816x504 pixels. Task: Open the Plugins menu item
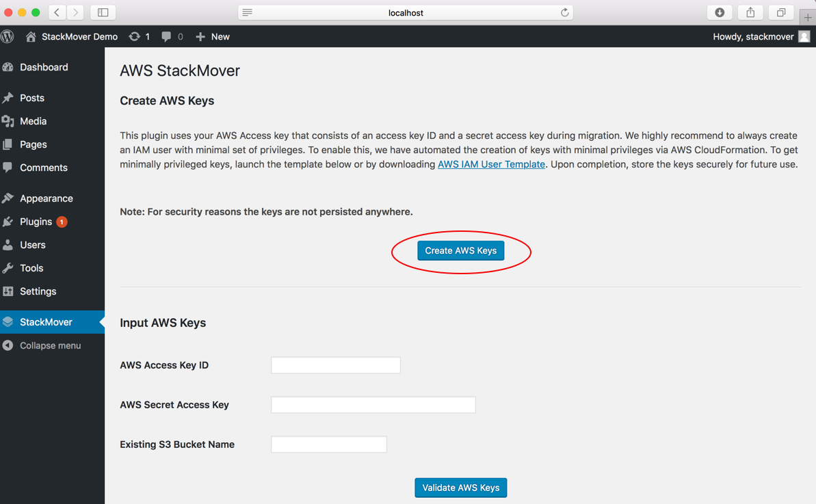point(52,222)
